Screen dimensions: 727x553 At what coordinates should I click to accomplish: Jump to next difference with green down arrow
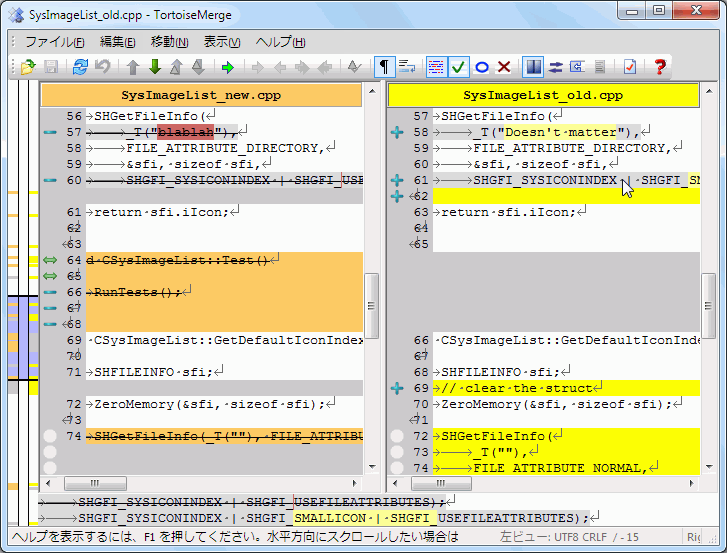pyautogui.click(x=155, y=67)
